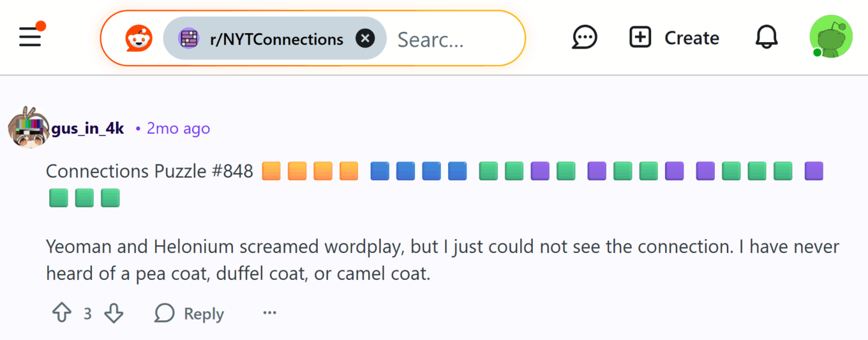Click the Reddit logo icon
868x340 pixels.
(x=138, y=39)
